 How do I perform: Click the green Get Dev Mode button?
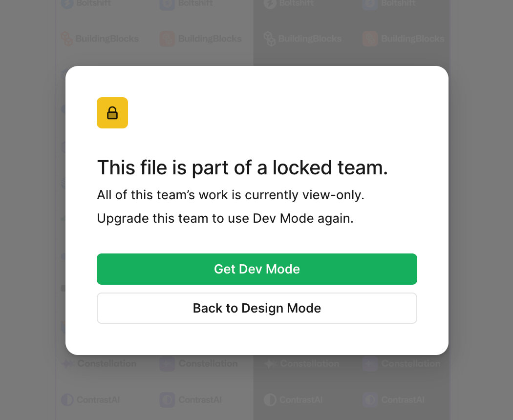pyautogui.click(x=257, y=269)
